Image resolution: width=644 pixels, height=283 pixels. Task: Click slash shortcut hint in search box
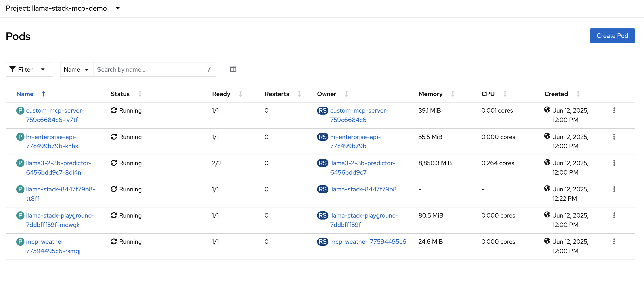(x=209, y=69)
